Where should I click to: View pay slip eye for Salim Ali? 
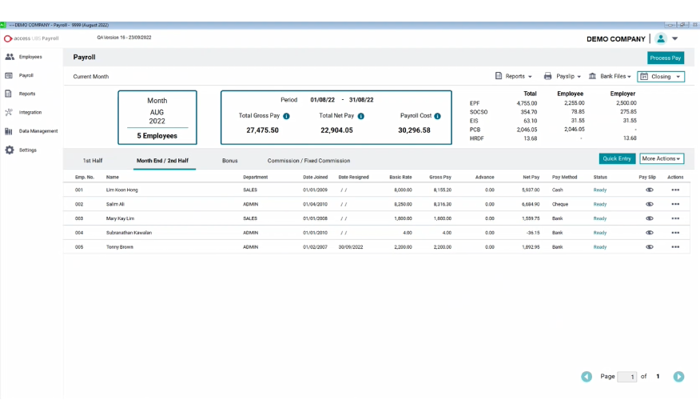[x=649, y=203]
